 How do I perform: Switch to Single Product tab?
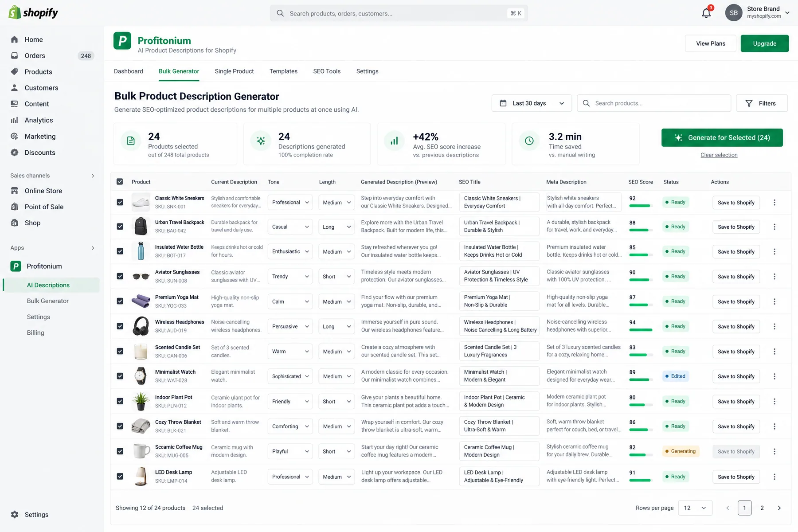pyautogui.click(x=234, y=71)
